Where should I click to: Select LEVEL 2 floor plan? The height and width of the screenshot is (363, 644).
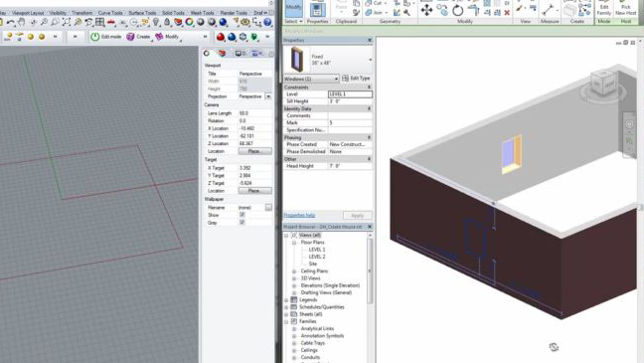[x=317, y=257]
